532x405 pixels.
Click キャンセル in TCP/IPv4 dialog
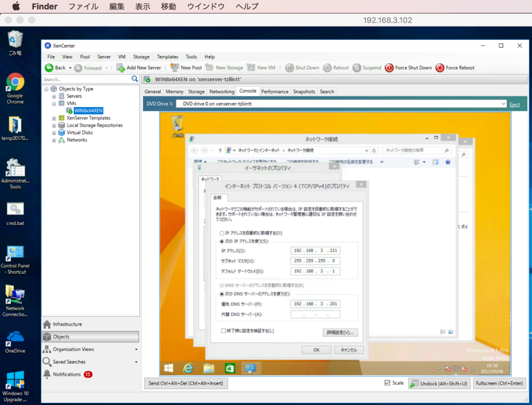click(349, 350)
